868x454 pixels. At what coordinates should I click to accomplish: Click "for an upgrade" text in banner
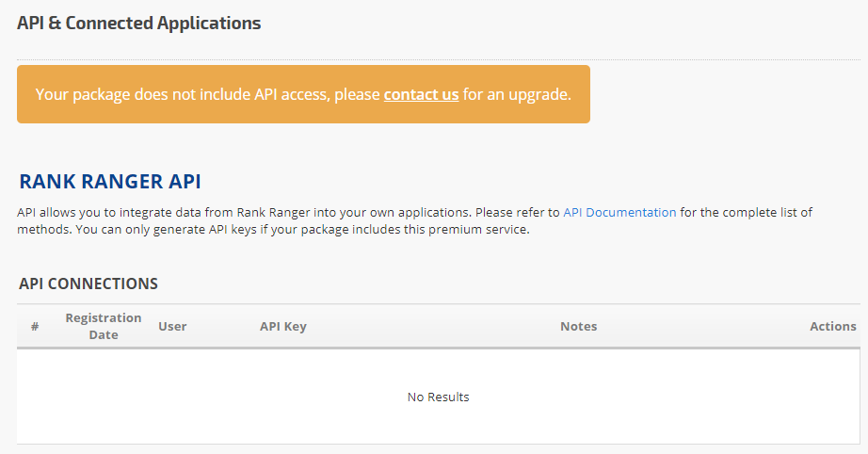click(517, 94)
